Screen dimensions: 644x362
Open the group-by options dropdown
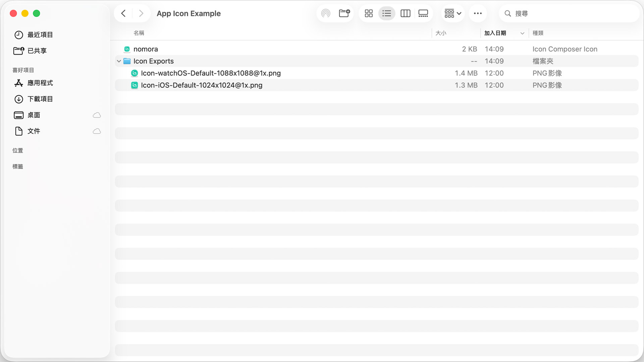click(x=453, y=13)
